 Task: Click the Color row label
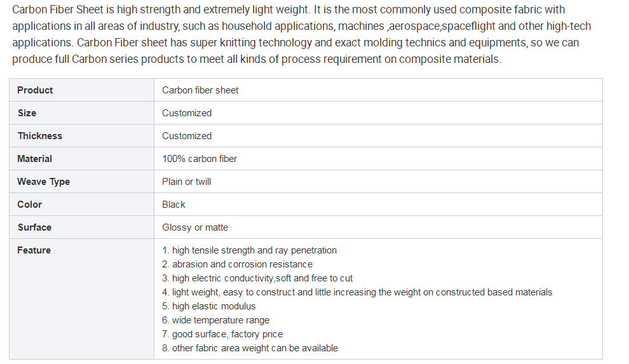click(x=29, y=205)
